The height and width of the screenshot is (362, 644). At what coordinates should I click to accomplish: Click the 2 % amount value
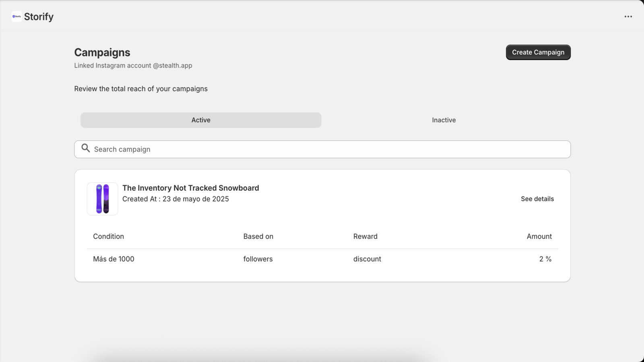[x=545, y=259]
